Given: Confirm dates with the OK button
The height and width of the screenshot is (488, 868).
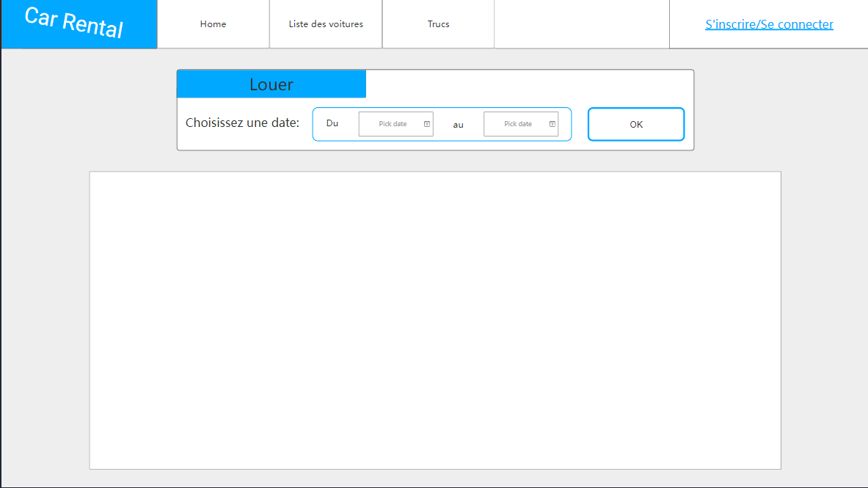Looking at the screenshot, I should coord(636,124).
